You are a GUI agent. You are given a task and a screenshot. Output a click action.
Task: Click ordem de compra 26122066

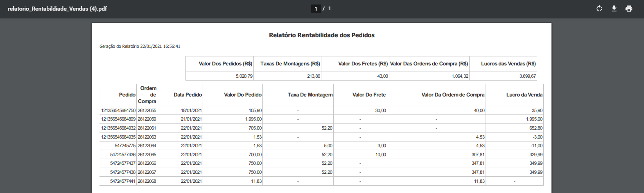(x=147, y=163)
